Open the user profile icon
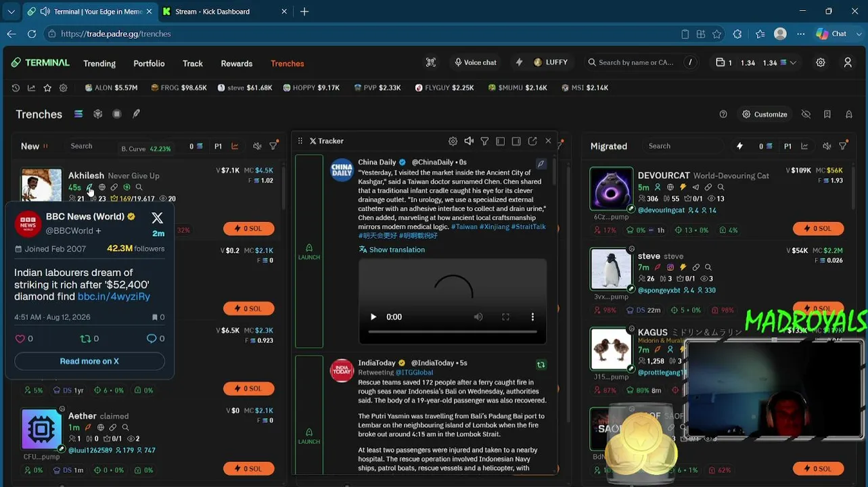The width and height of the screenshot is (868, 487). (848, 62)
